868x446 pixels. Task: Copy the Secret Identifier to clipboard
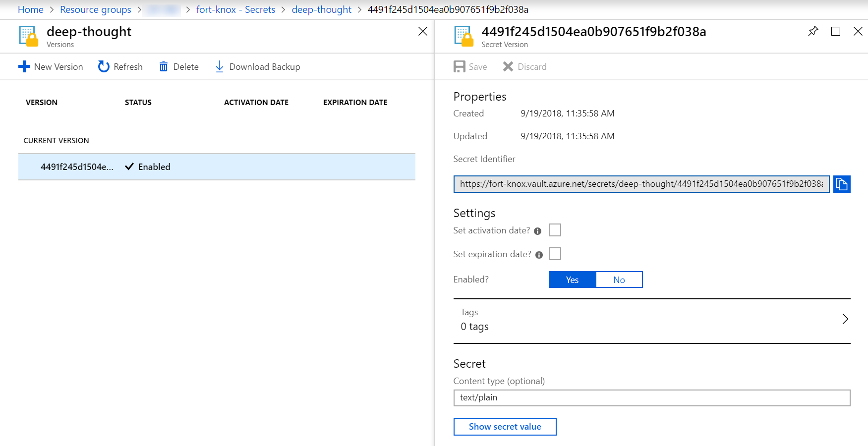842,184
